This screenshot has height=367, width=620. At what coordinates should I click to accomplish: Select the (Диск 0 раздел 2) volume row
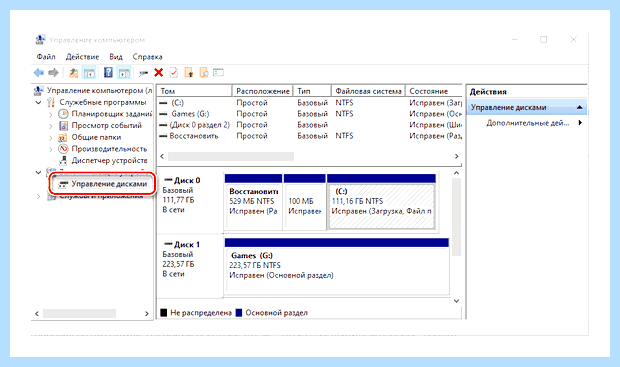click(x=310, y=125)
